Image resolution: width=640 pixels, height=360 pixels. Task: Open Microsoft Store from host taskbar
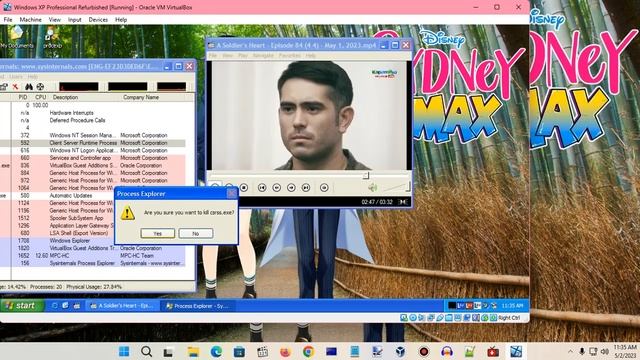[x=239, y=351]
